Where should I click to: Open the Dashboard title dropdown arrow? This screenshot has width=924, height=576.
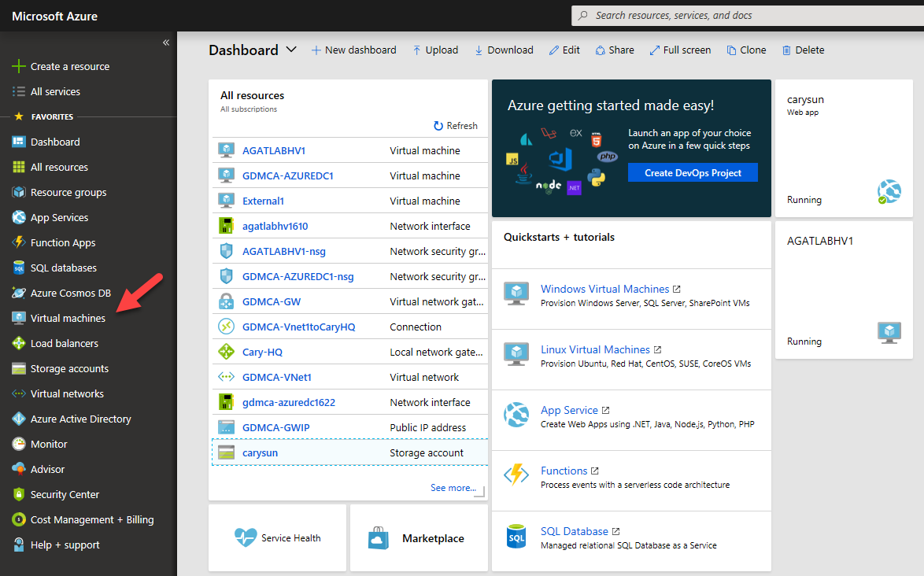(291, 50)
